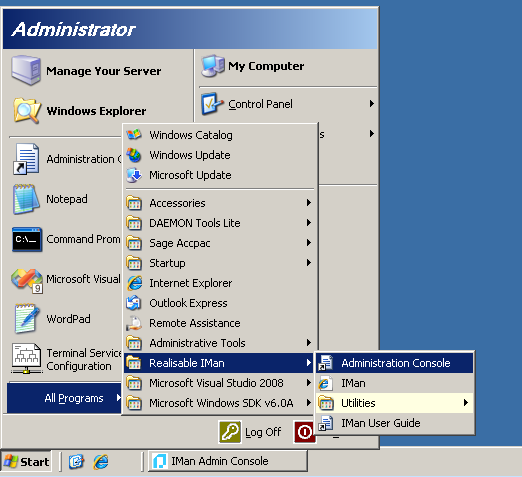Select Administration Console menu item text

396,363
